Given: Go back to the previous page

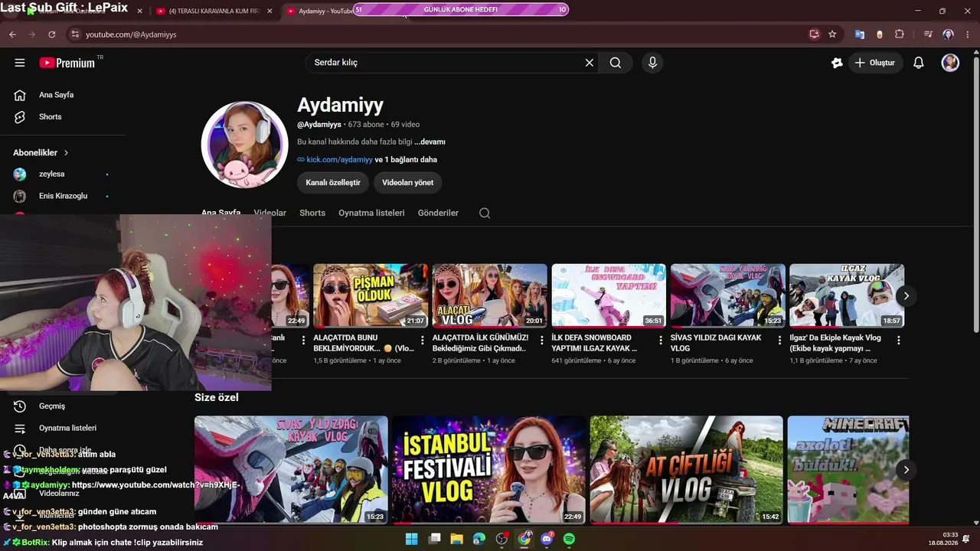Looking at the screenshot, I should (12, 34).
